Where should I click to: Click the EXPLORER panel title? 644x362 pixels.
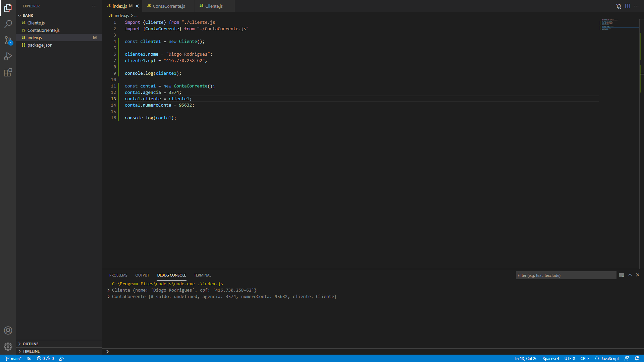(31, 6)
